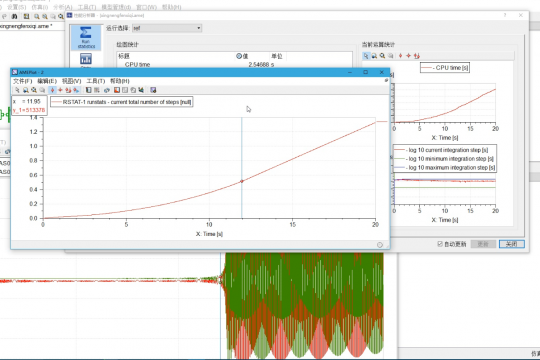Click the small pin icon under AMEPlot close button
Screen dimensions: 540x360
click(x=386, y=80)
